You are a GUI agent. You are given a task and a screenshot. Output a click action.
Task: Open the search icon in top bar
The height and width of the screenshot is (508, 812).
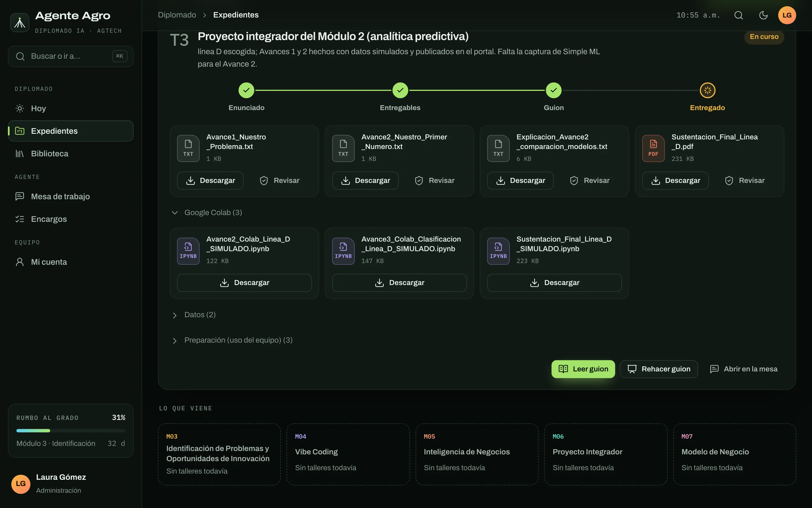coord(738,15)
